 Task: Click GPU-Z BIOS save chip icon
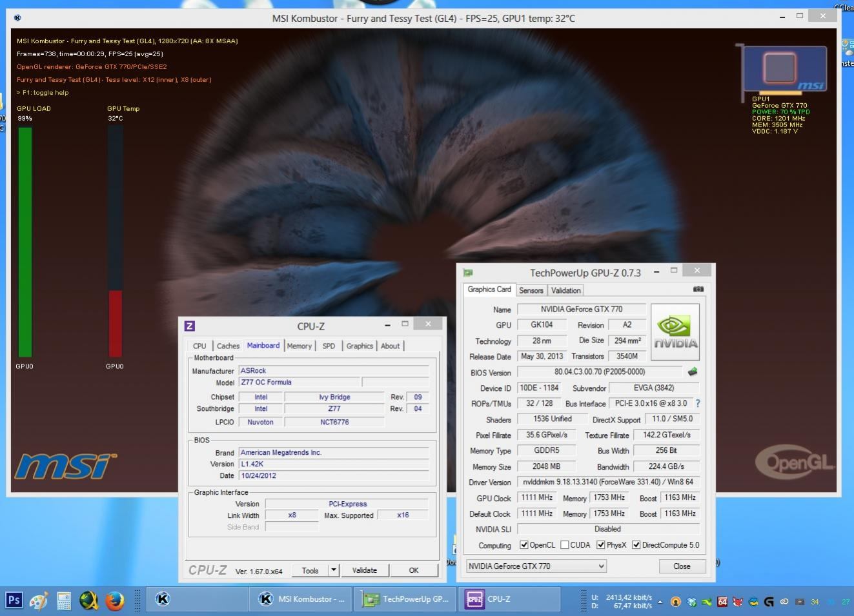coord(693,372)
